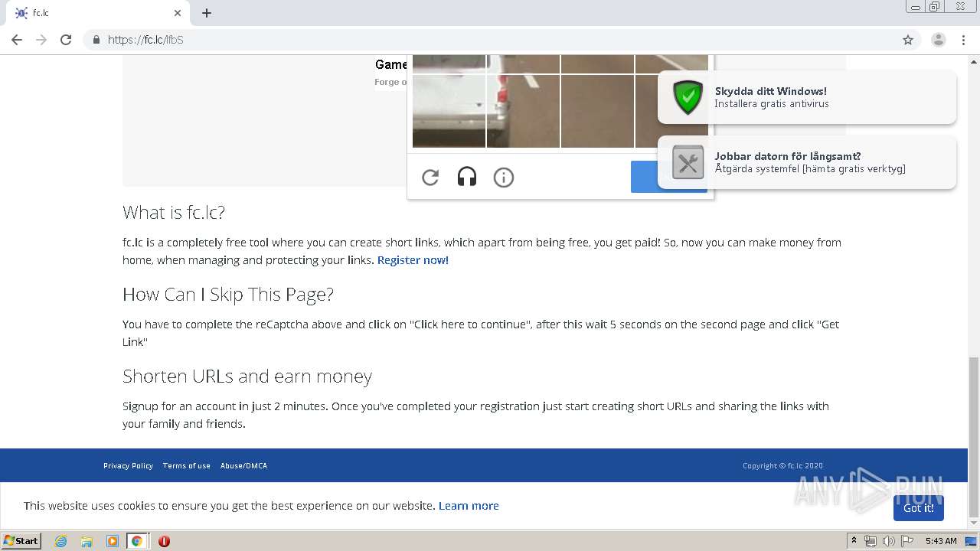The image size is (980, 551).
Task: Open a new browser tab
Action: 207,13
